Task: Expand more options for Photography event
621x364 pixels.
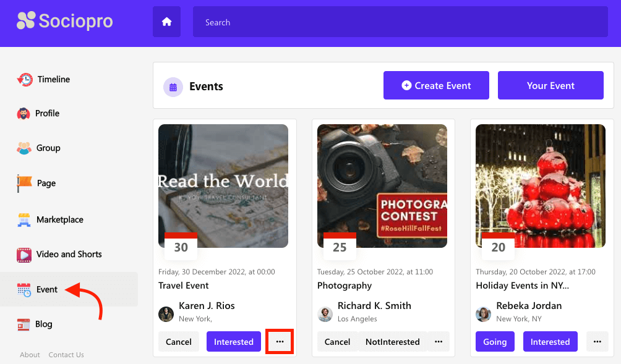Action: (439, 342)
